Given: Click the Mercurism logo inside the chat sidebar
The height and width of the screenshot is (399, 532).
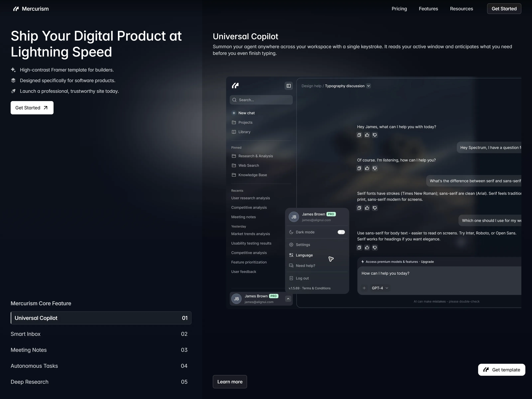Looking at the screenshot, I should (235, 86).
